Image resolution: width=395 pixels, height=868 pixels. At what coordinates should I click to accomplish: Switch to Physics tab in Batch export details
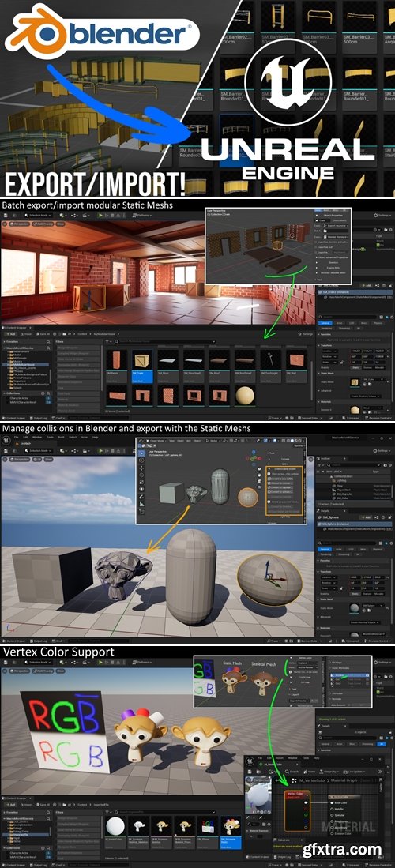coord(378,323)
